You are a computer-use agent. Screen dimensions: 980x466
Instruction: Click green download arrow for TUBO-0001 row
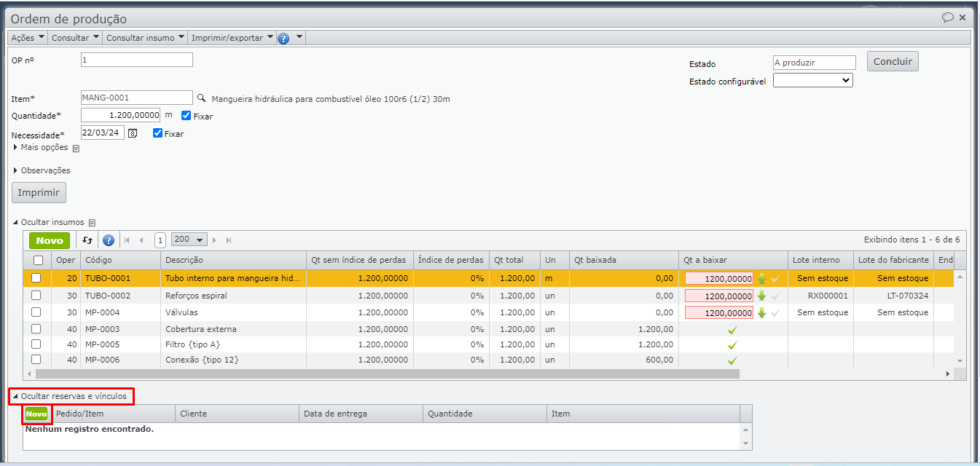coord(761,278)
